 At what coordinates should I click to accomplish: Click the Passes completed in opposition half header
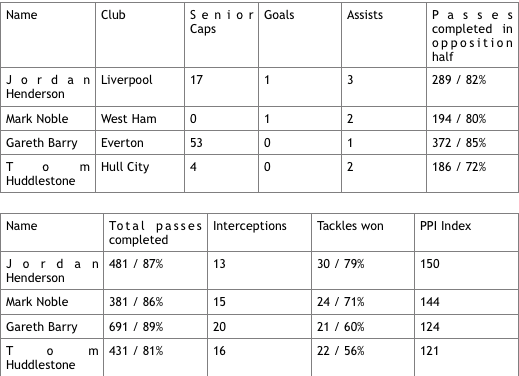[472, 35]
